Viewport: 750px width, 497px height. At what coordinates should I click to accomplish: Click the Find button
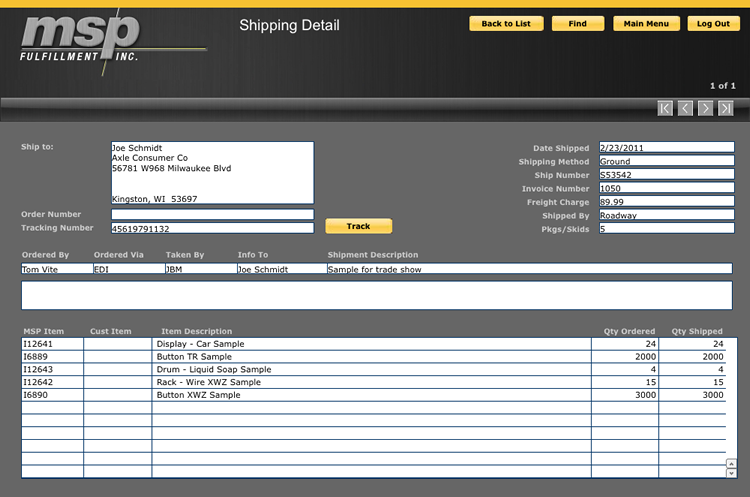577,23
